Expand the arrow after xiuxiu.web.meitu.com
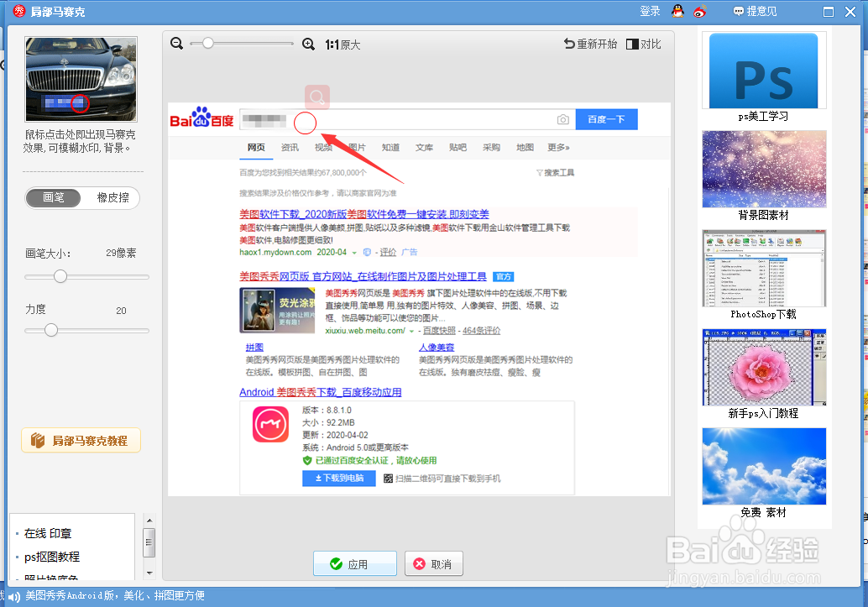This screenshot has width=868, height=607. click(411, 331)
